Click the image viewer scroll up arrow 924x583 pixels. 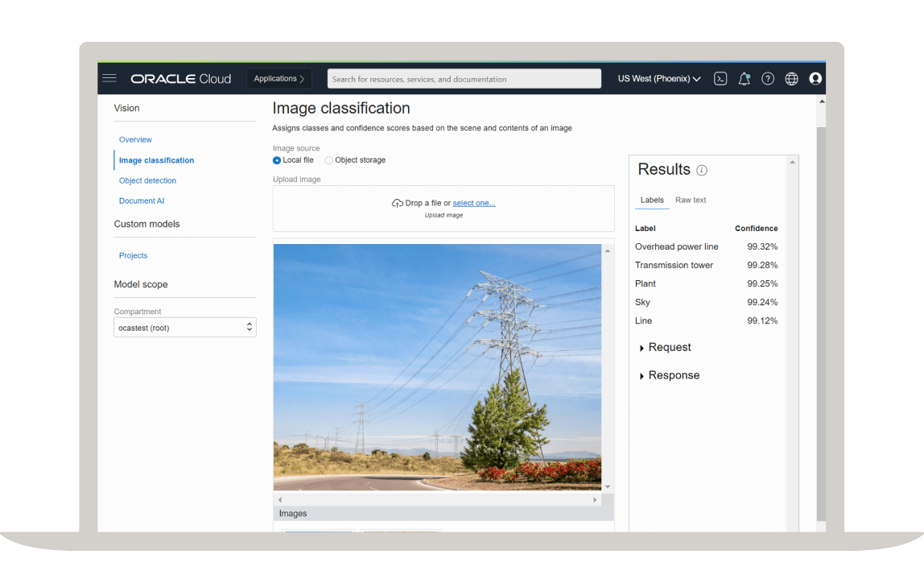point(608,251)
